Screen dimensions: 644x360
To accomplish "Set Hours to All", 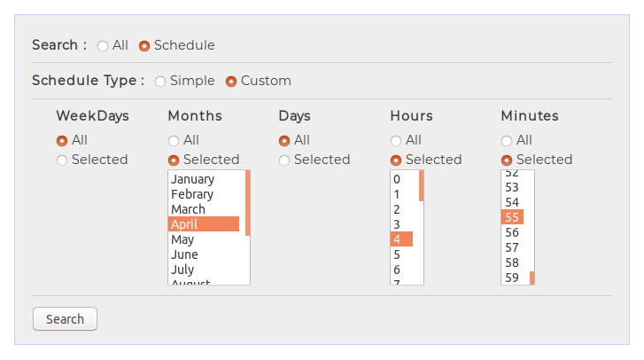I will pyautogui.click(x=396, y=141).
